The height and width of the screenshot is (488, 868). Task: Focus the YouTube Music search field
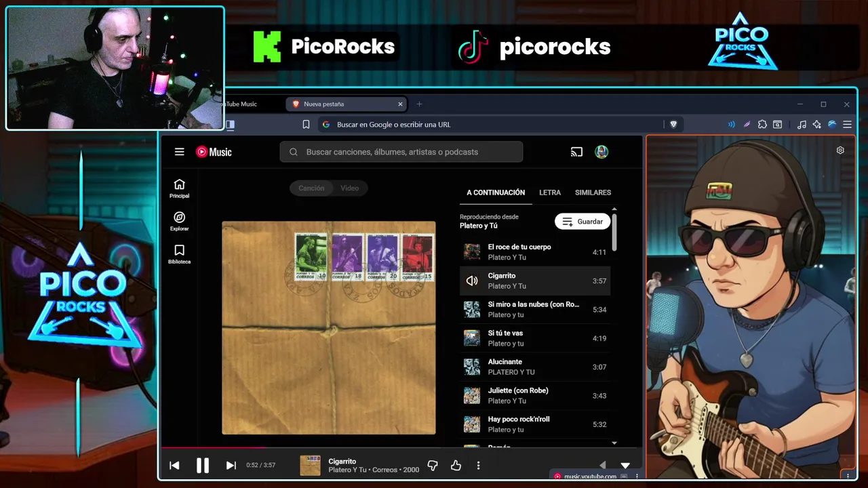pyautogui.click(x=401, y=152)
